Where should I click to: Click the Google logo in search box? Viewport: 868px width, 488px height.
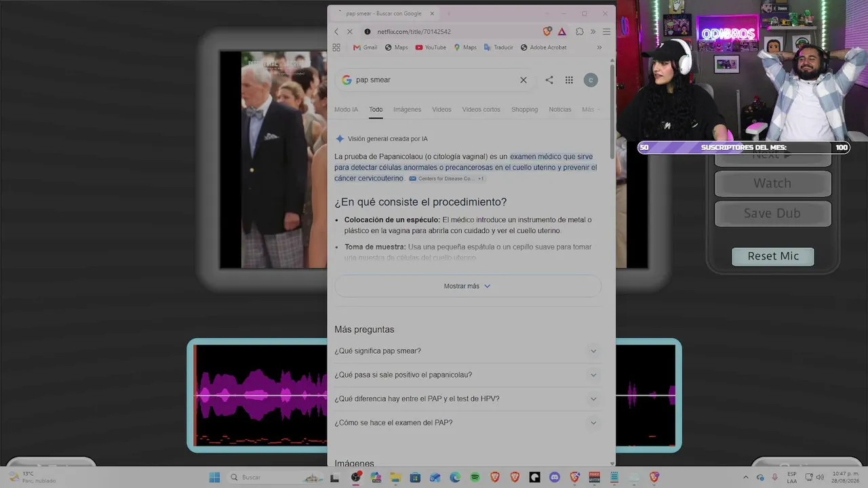tap(347, 80)
